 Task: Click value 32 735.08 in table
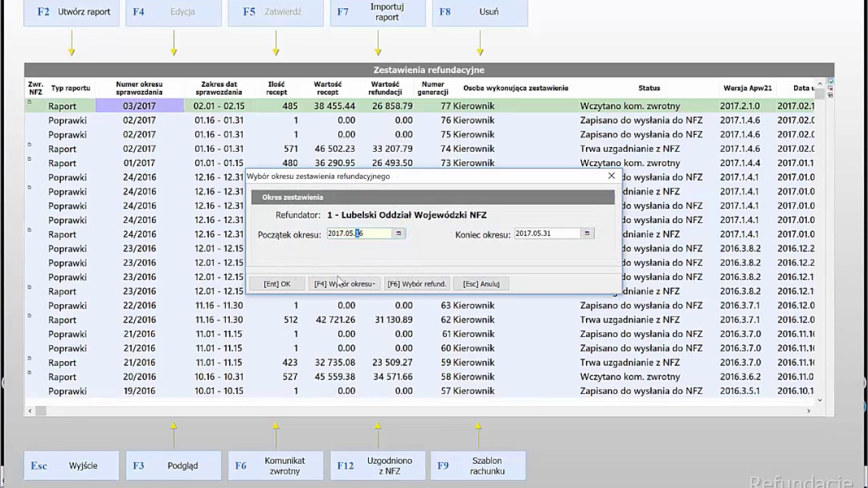334,363
